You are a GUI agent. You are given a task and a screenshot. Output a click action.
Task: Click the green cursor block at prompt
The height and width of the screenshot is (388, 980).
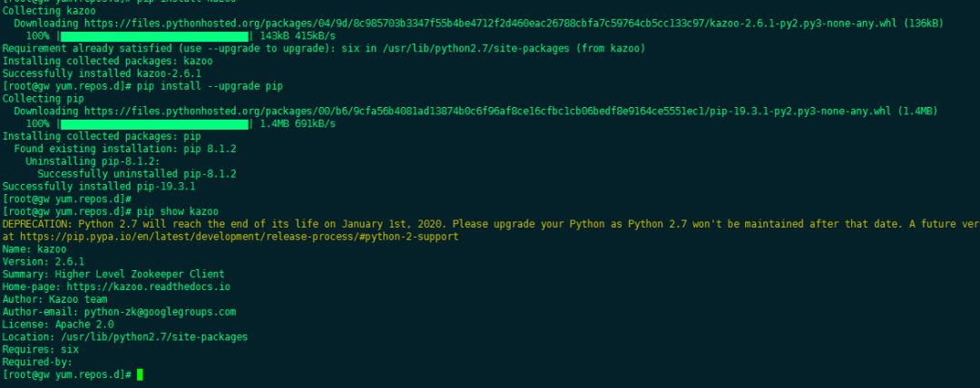[140, 374]
